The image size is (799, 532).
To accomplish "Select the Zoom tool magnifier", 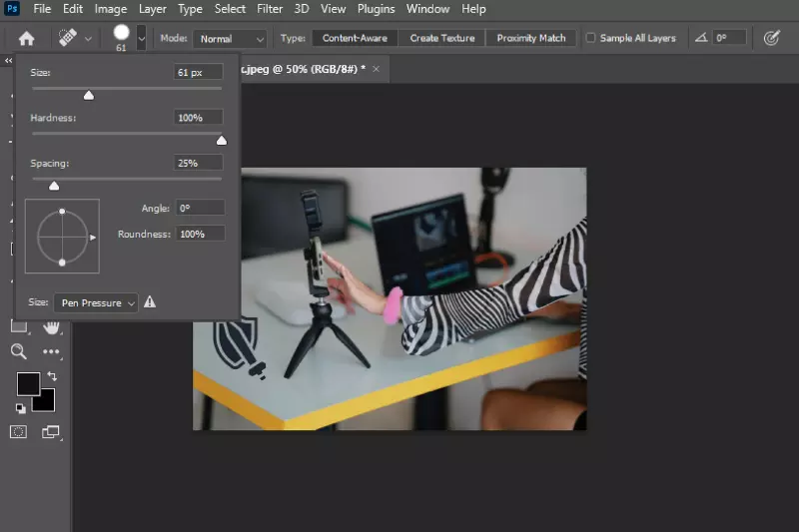I will (18, 351).
